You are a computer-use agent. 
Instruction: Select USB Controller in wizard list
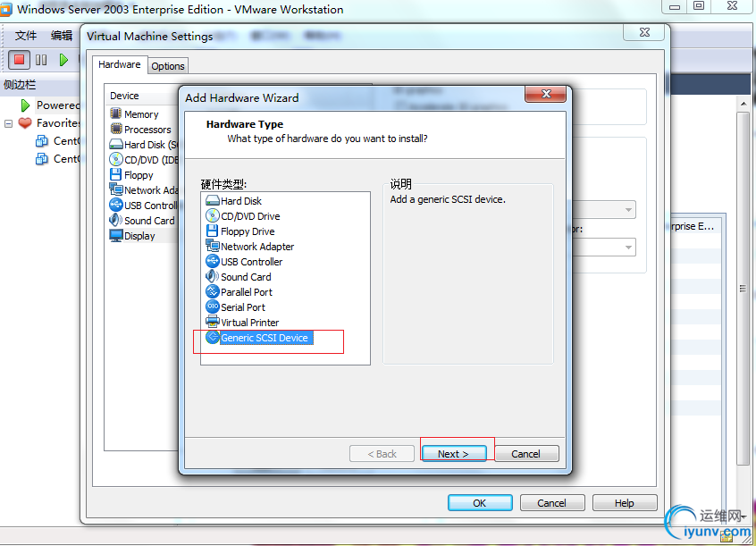pyautogui.click(x=244, y=262)
